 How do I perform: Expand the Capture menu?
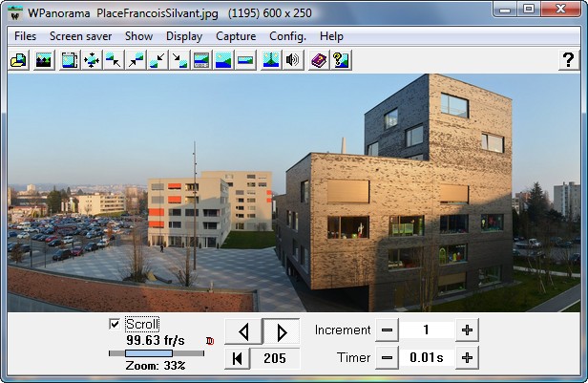point(236,36)
